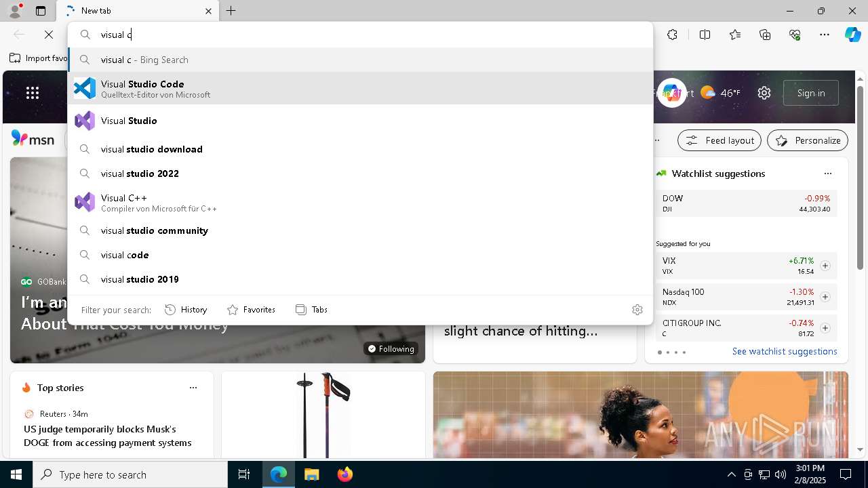Toggle split screen view
The height and width of the screenshot is (488, 868).
[x=705, y=35]
